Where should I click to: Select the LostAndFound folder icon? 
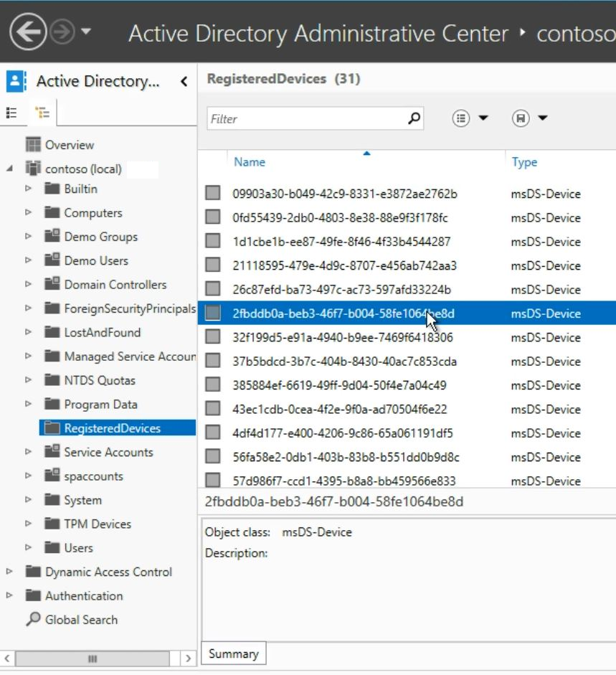pyautogui.click(x=52, y=332)
